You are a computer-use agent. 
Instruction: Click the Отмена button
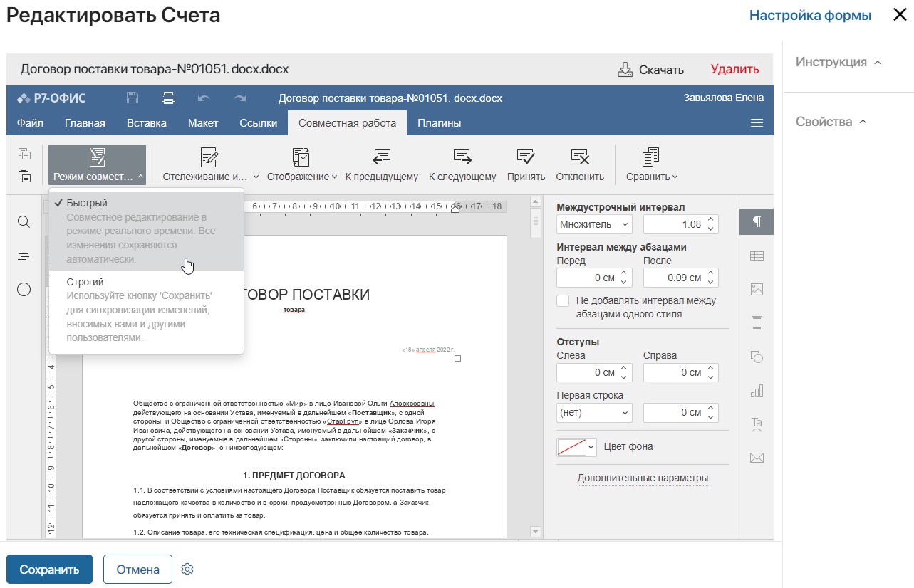pyautogui.click(x=137, y=569)
